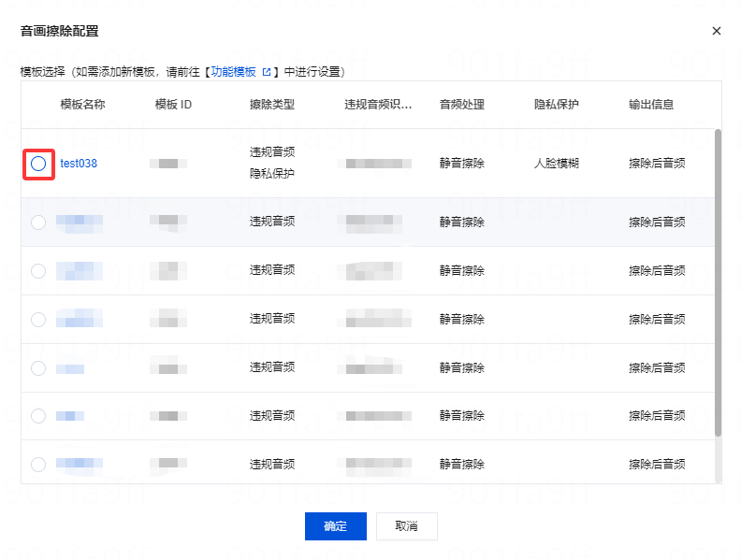741x560 pixels.
Task: Select the fourth template row's radio button
Action: tap(38, 320)
